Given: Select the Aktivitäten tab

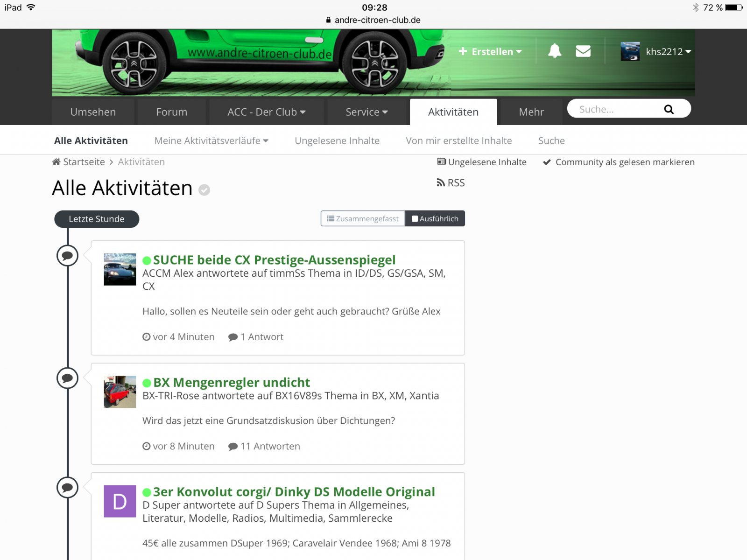Looking at the screenshot, I should pos(453,112).
